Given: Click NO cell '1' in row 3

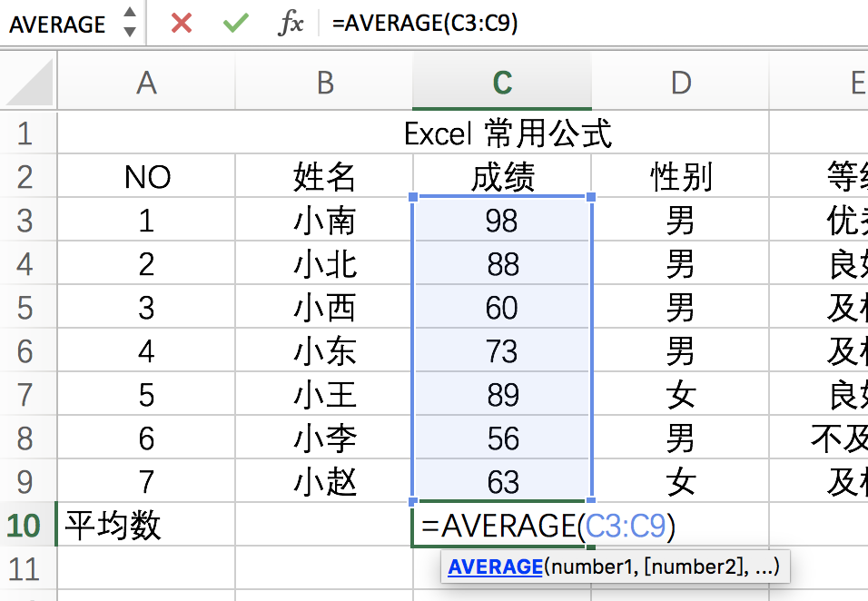Looking at the screenshot, I should coord(147,220).
